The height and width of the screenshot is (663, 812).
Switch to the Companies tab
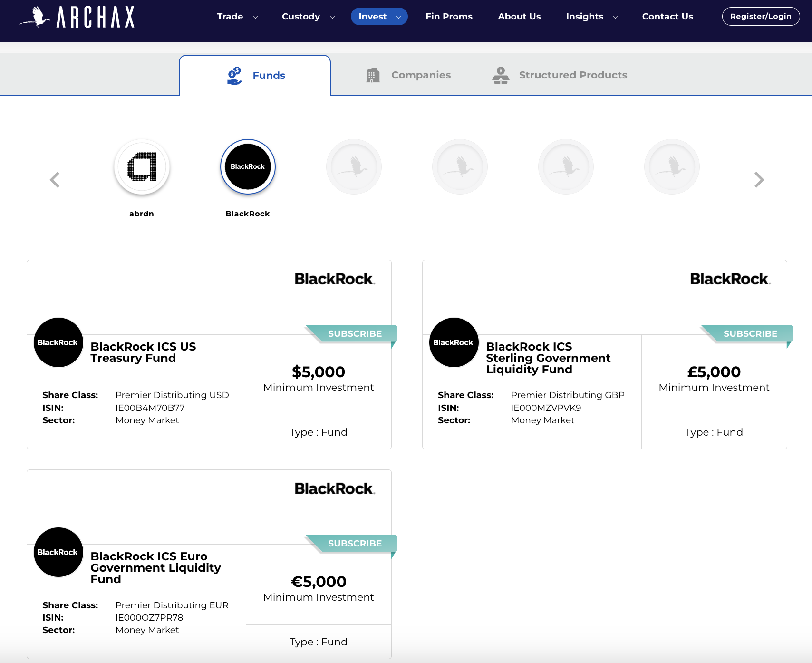[x=408, y=75]
